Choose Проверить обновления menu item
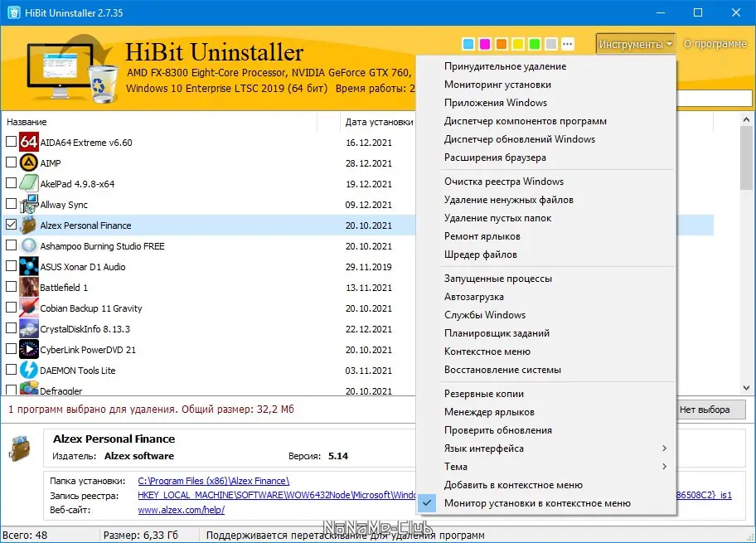The image size is (756, 543). tap(546, 430)
